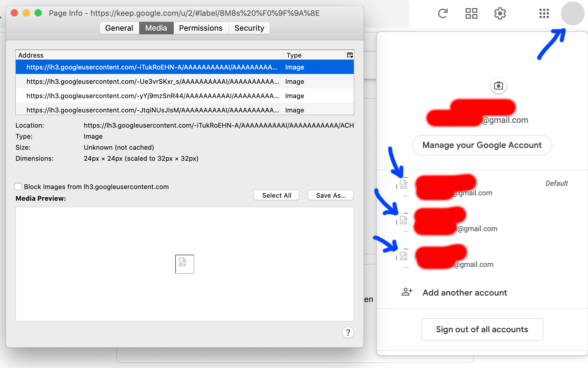Click the camera icon for profile photo
Screen dimensions: 588x368
(499, 86)
